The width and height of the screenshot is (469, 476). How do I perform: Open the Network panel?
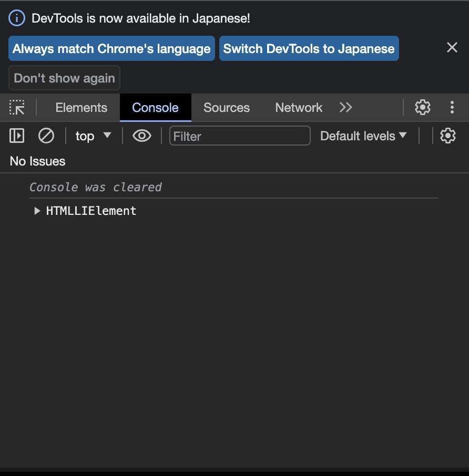coord(298,107)
